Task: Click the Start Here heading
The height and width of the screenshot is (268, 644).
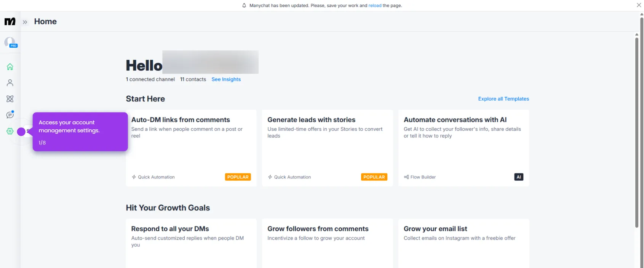Action: (x=145, y=99)
